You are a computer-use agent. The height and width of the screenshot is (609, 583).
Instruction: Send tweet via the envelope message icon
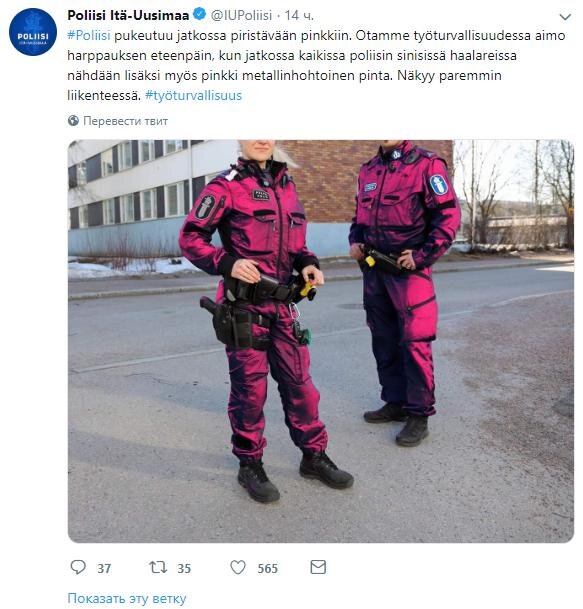pyautogui.click(x=318, y=567)
